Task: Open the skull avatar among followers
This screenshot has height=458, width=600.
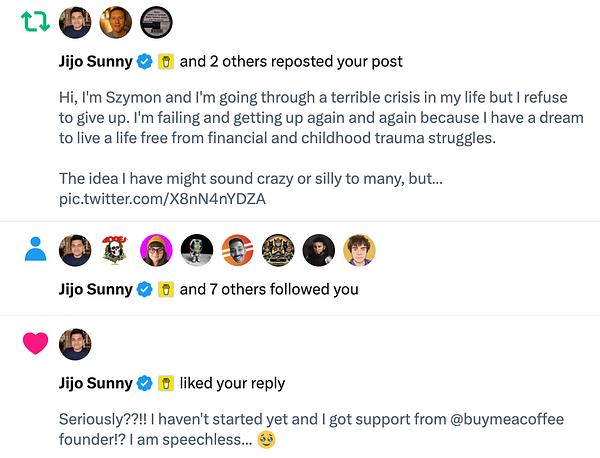Action: coord(117,249)
